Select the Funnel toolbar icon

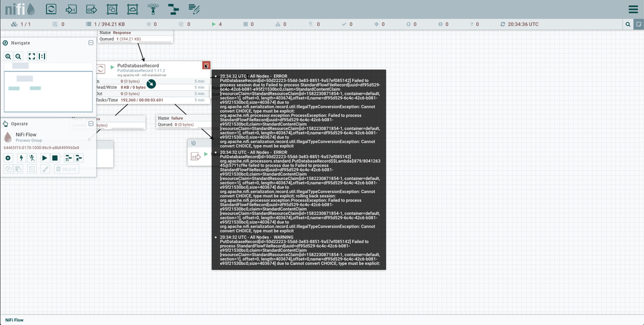(153, 9)
